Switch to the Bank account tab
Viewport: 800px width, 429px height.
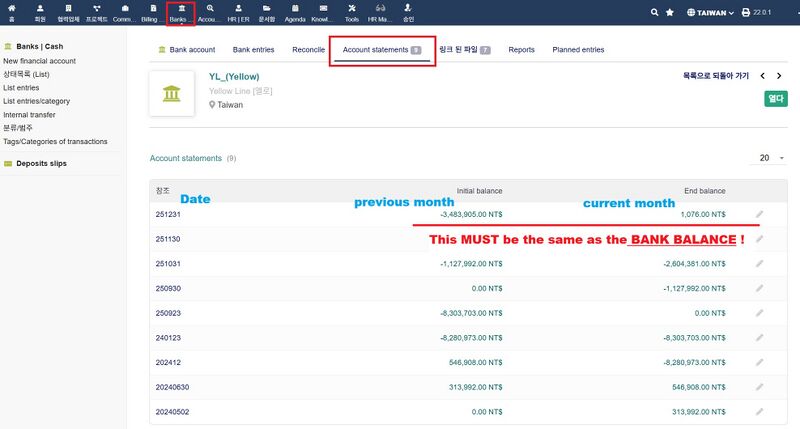point(187,49)
